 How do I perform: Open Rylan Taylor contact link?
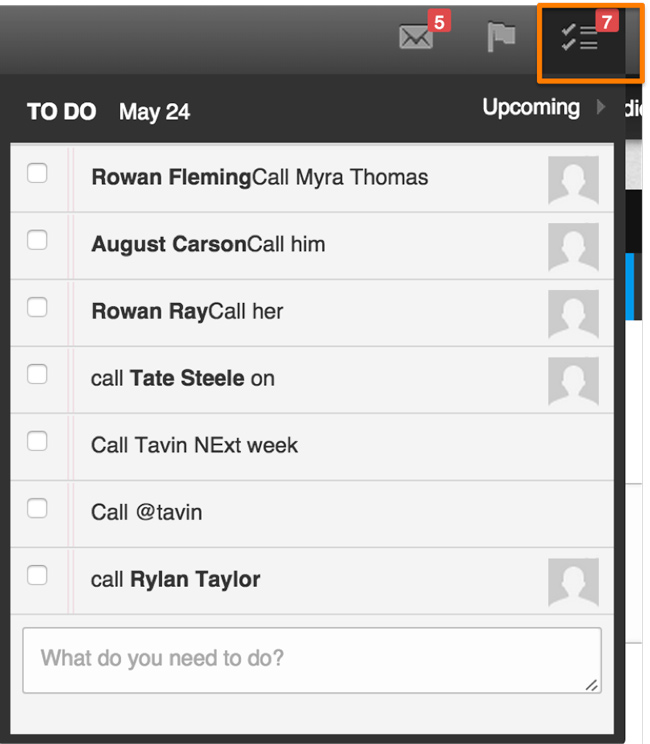coord(195,580)
